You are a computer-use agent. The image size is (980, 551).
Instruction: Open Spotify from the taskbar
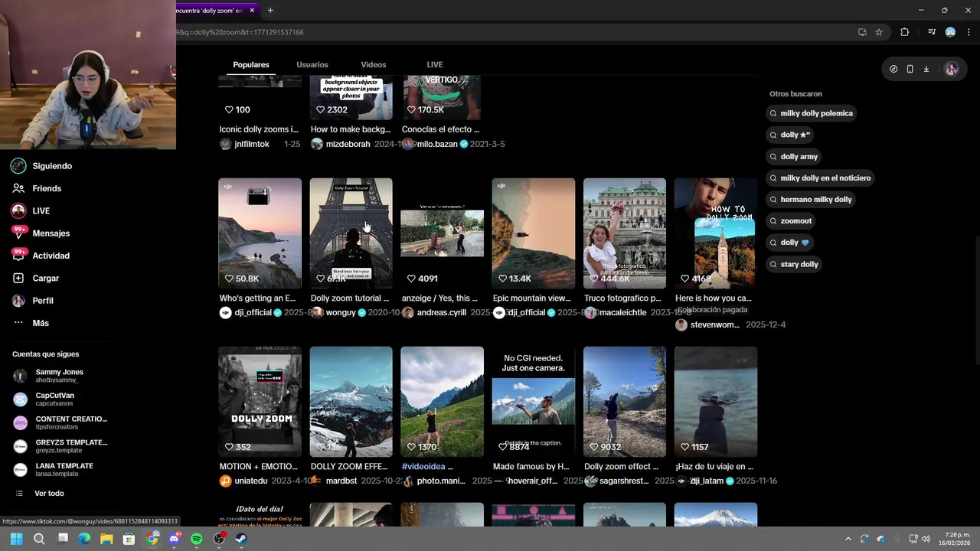[x=196, y=539]
